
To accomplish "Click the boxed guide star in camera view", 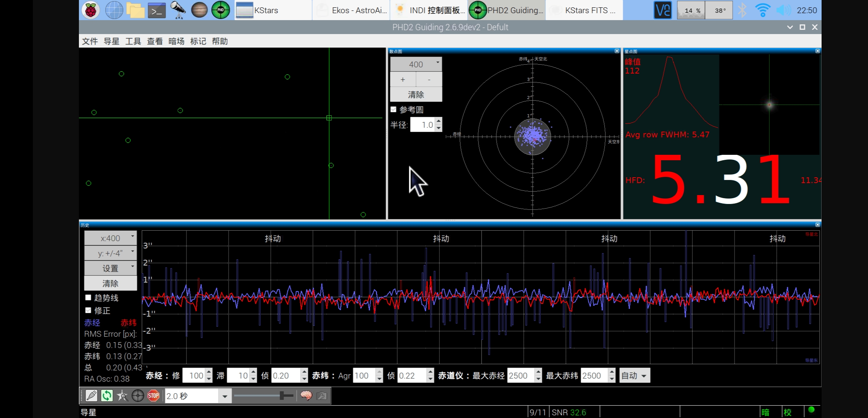I will coord(329,118).
